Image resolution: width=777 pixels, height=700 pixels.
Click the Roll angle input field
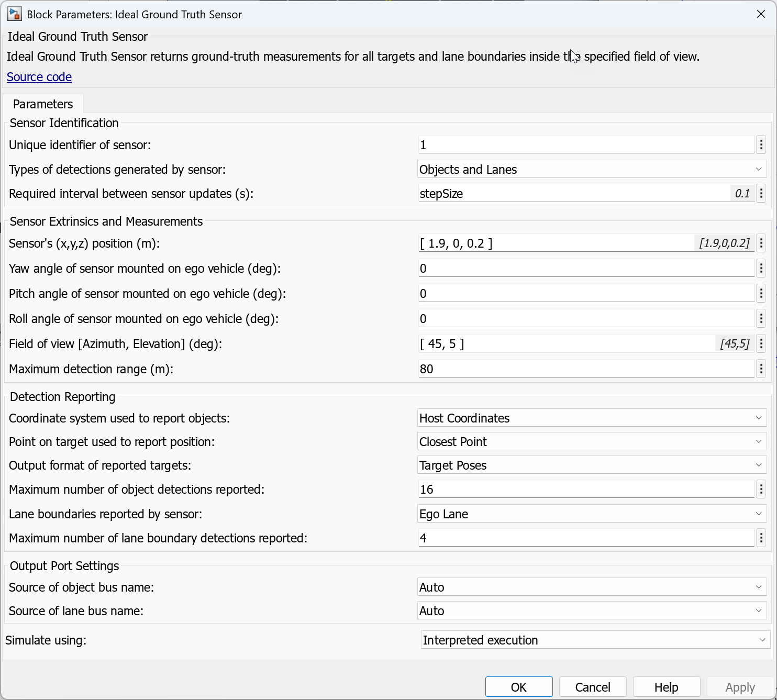585,319
